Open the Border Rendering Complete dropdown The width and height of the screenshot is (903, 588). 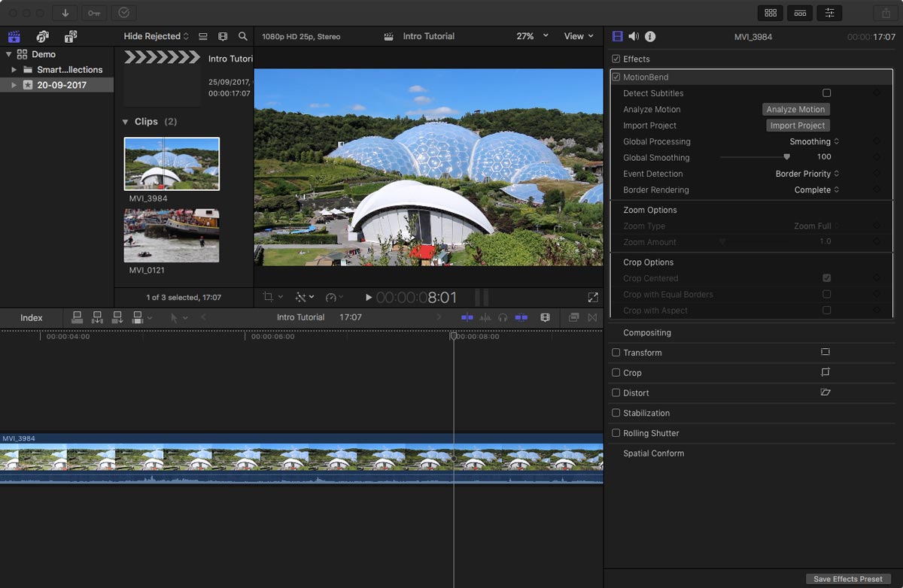[x=816, y=189]
